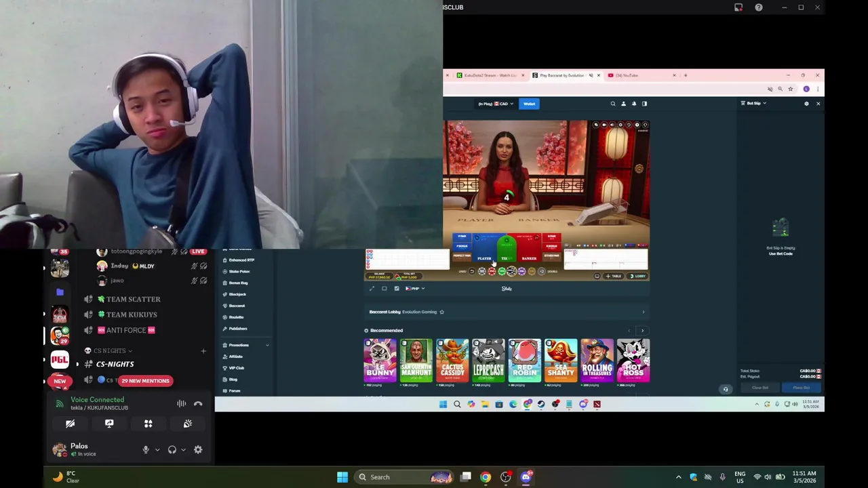Open Baccarat in streamed sidebar

click(237, 306)
